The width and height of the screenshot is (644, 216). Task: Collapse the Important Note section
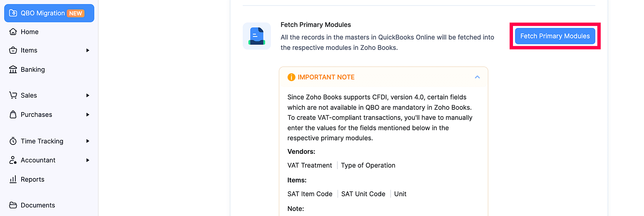point(477,77)
